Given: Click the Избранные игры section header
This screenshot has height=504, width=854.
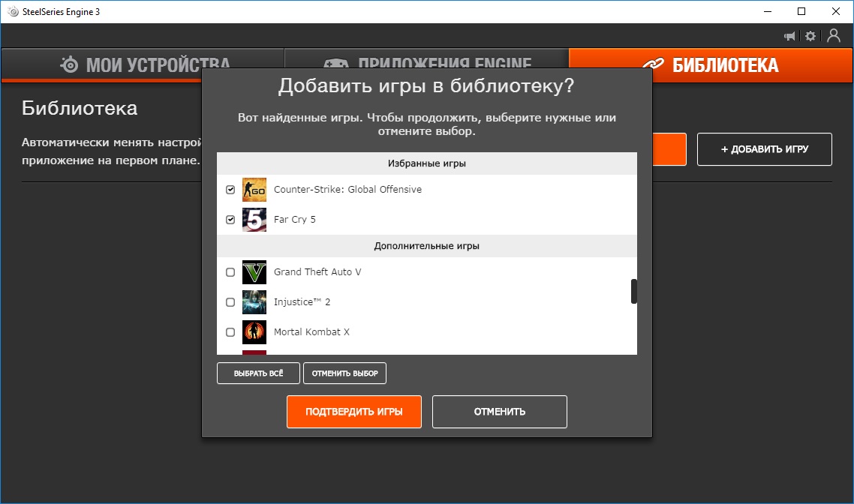Looking at the screenshot, I should (x=427, y=163).
